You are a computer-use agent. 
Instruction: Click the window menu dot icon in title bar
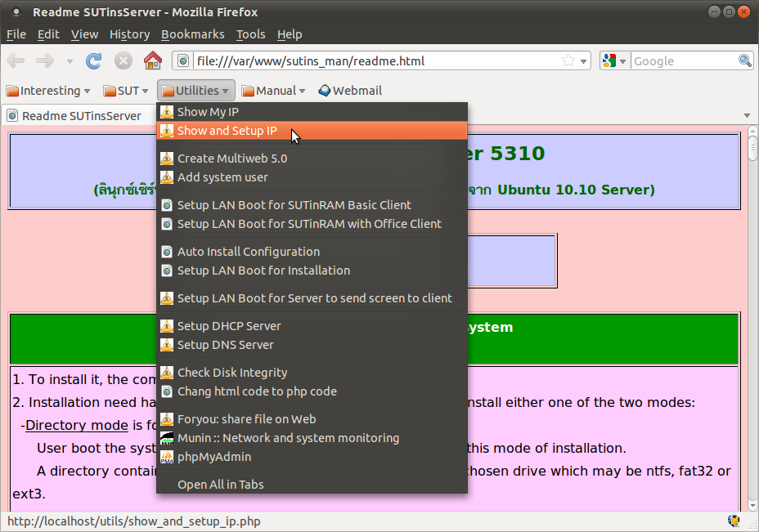click(x=16, y=11)
